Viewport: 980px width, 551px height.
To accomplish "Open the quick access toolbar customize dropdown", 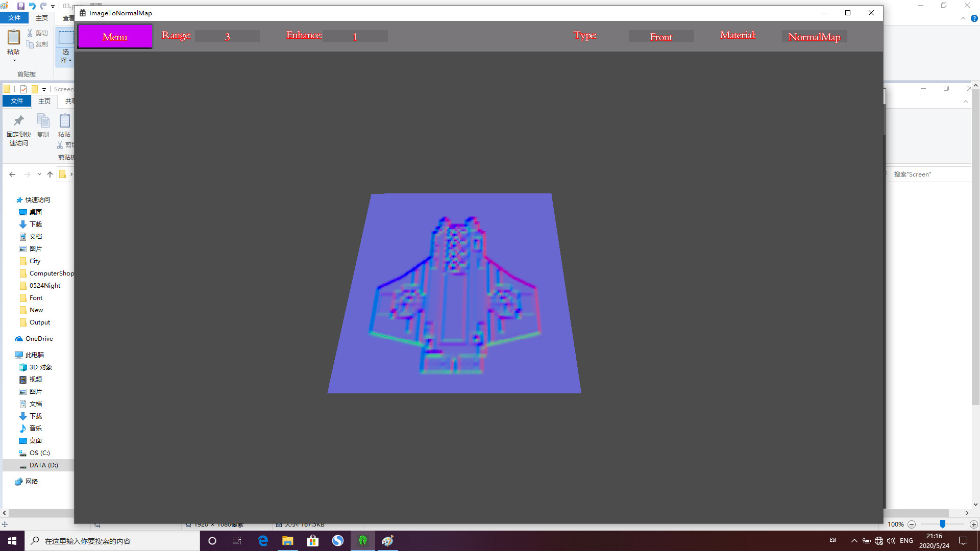I will 52,7.
